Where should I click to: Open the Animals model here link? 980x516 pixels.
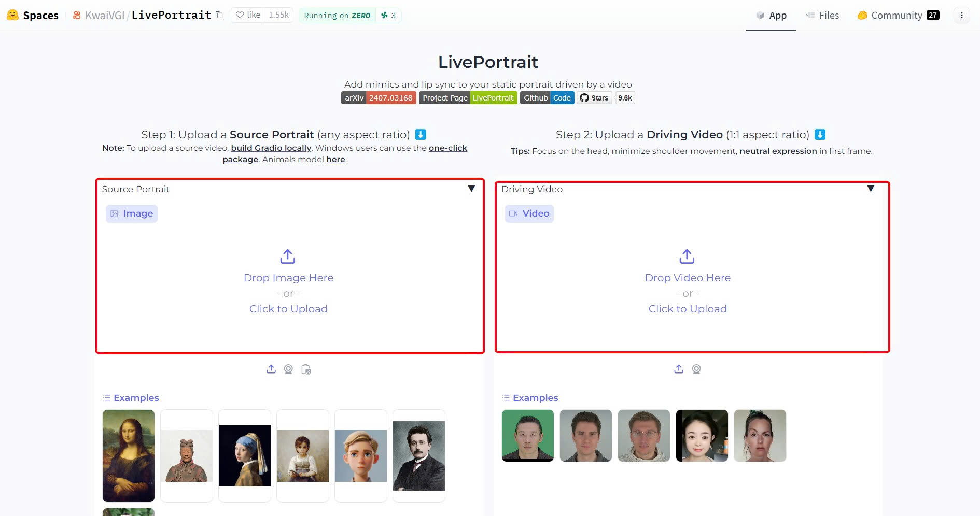tap(335, 160)
